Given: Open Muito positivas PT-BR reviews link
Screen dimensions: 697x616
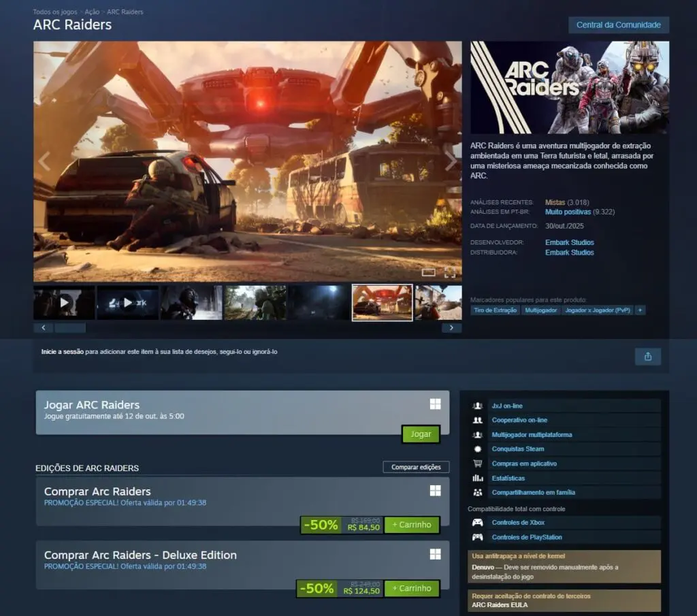Looking at the screenshot, I should point(568,212).
